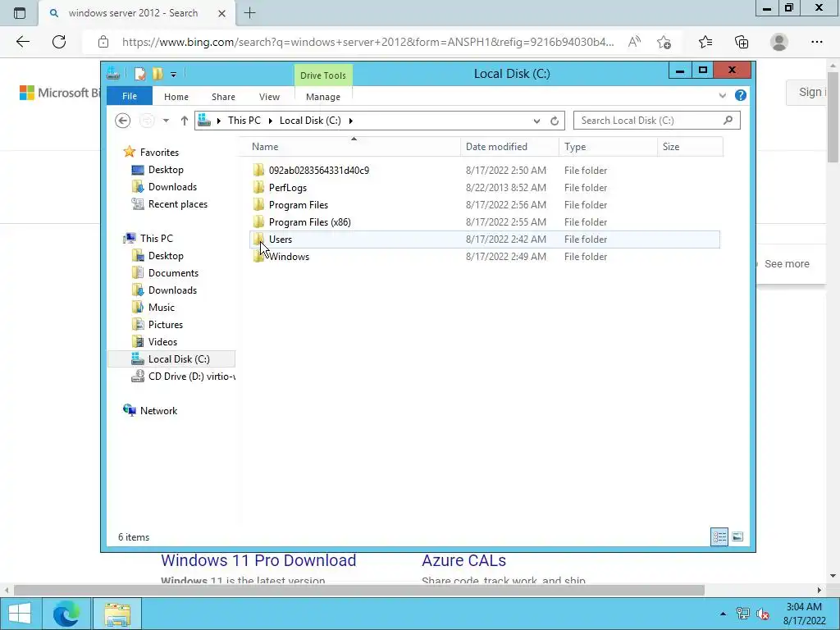Screen dimensions: 840x630
Task: Open Network in navigation pane
Action: (158, 411)
